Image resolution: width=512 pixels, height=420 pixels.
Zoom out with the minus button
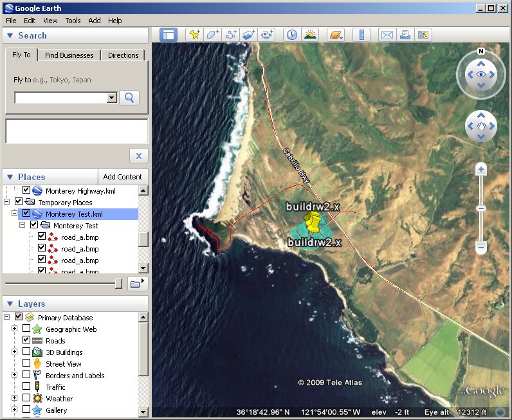[x=481, y=247]
